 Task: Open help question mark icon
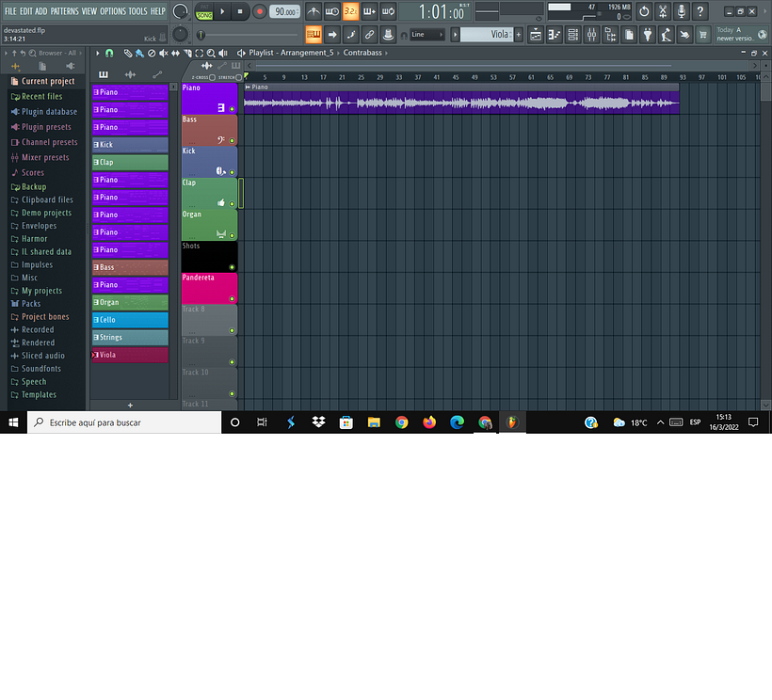700,11
